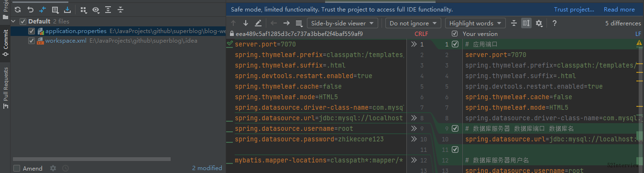Viewport: 644px width, 173px height.
Task: Click the Show Diff blue arrows icon
Action: (x=43, y=10)
